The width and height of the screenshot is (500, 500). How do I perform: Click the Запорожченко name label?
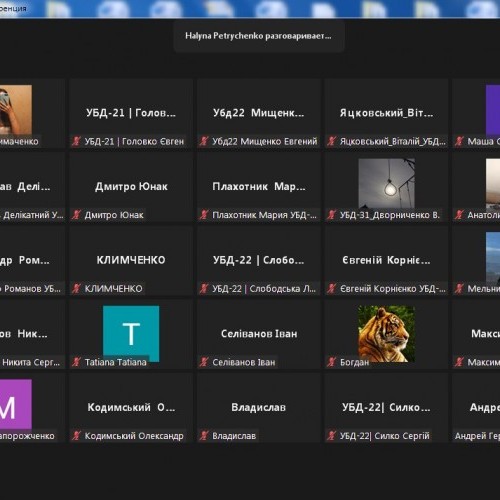pyautogui.click(x=27, y=436)
